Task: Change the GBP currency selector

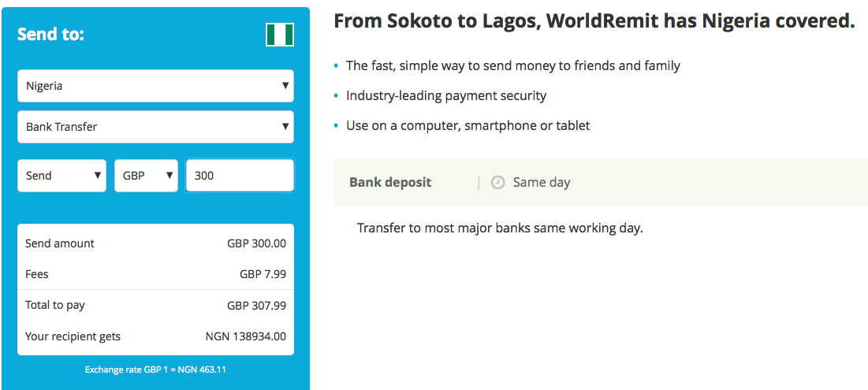Action: 146,176
